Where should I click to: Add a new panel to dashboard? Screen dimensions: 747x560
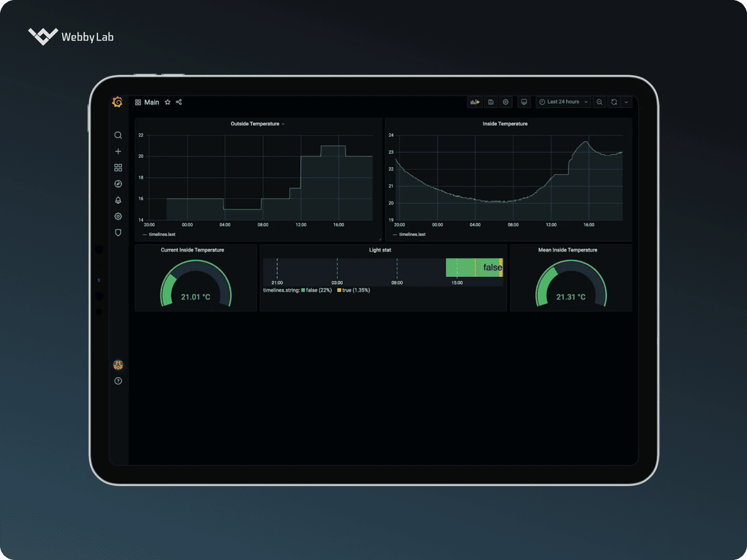[x=475, y=102]
